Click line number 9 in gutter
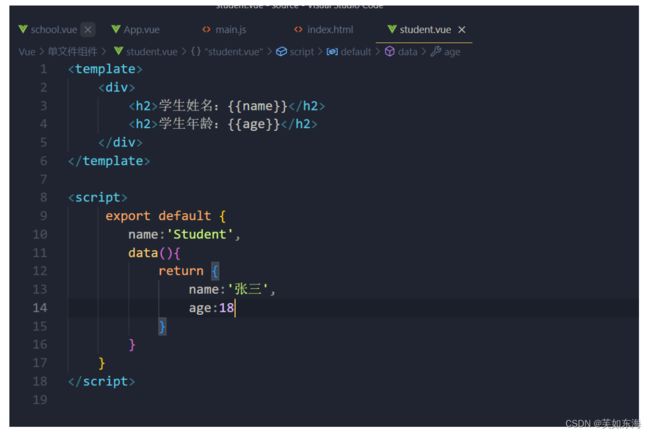 tap(44, 216)
